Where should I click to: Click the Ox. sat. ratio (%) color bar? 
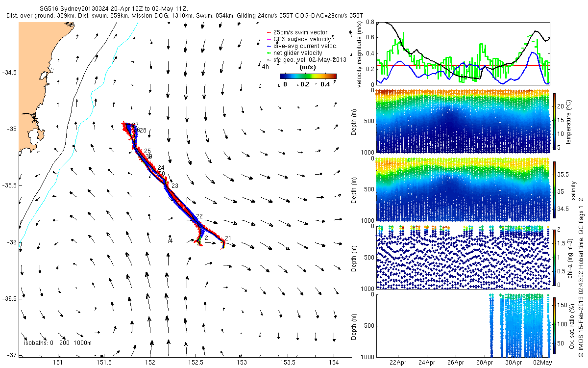click(555, 327)
